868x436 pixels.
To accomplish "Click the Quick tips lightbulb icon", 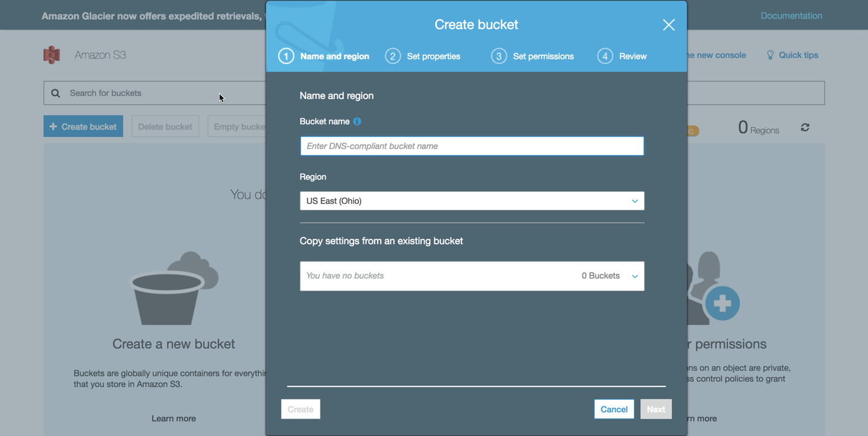I will (x=770, y=55).
